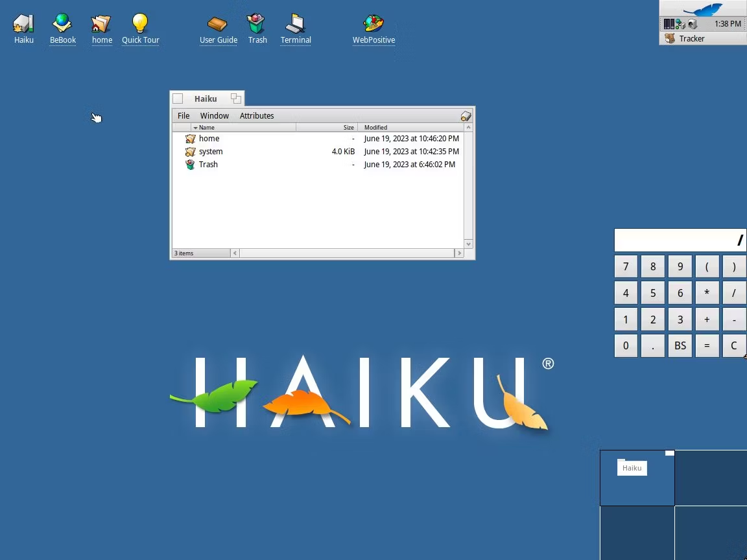Click calculator button 3

[680, 320]
